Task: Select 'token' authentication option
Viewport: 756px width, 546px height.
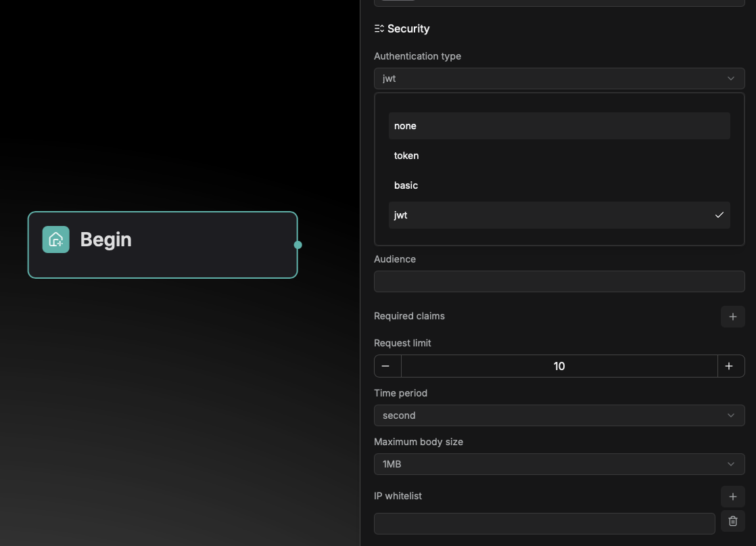Action: click(x=559, y=156)
